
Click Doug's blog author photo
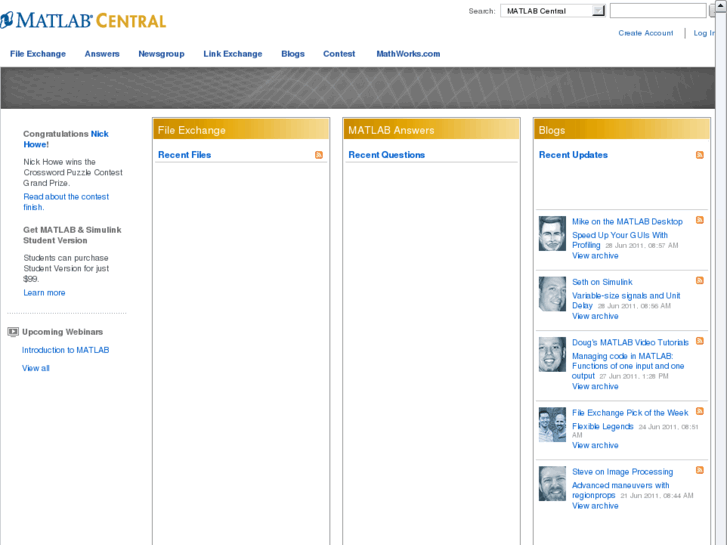click(552, 354)
